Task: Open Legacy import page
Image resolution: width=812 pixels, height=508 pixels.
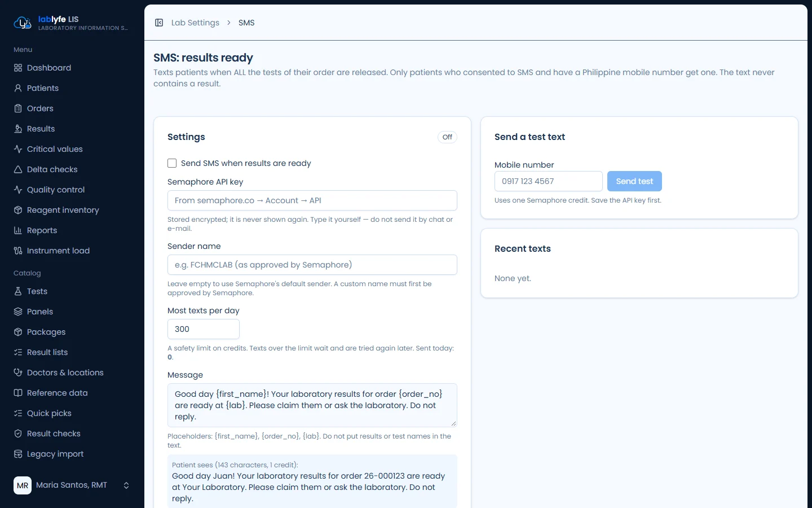Action: click(x=72, y=454)
